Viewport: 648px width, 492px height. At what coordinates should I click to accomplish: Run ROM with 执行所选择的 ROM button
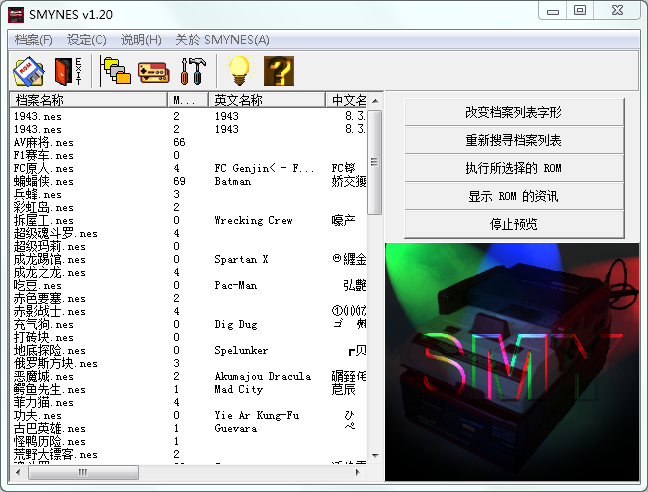coord(513,168)
